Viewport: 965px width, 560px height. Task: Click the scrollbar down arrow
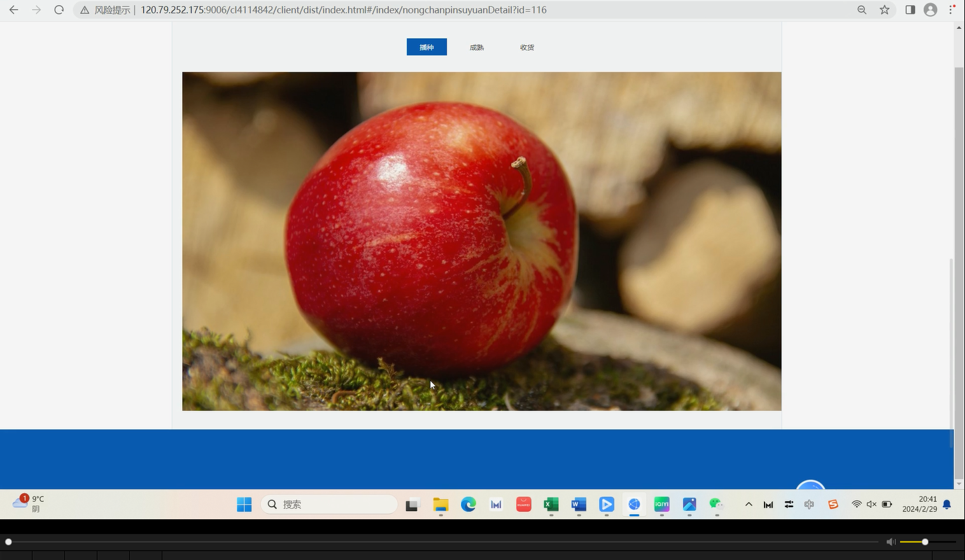[959, 484]
